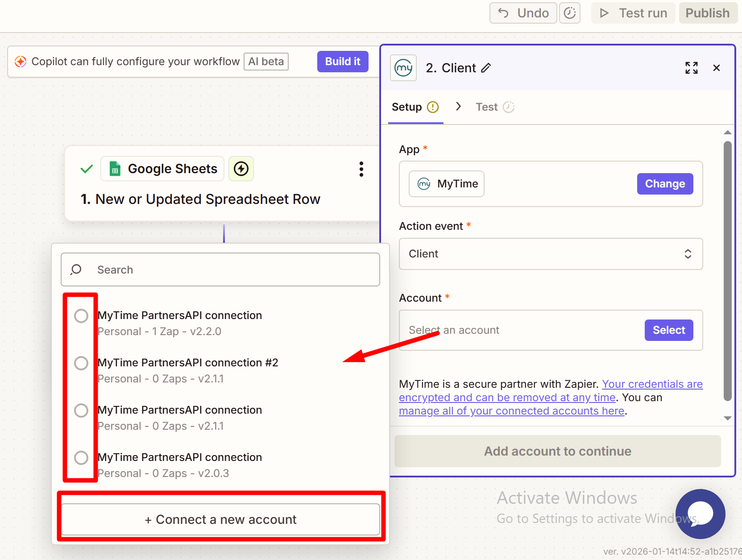Click the Undo button

523,13
